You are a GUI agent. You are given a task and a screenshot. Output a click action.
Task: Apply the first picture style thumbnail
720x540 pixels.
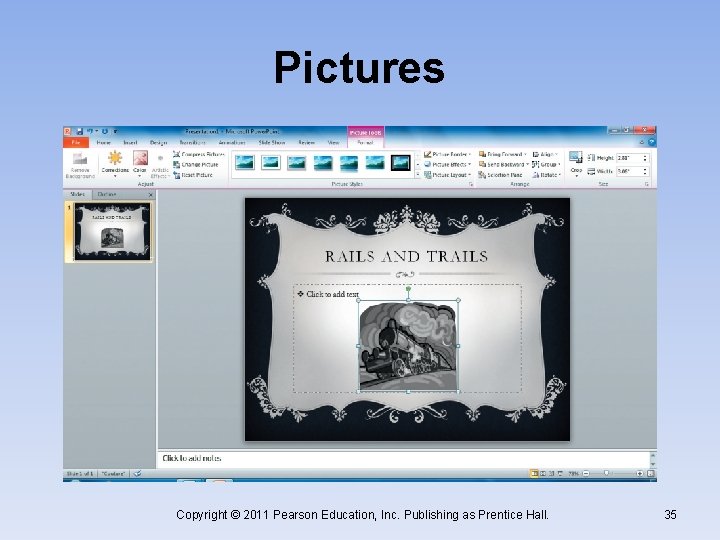pyautogui.click(x=244, y=163)
